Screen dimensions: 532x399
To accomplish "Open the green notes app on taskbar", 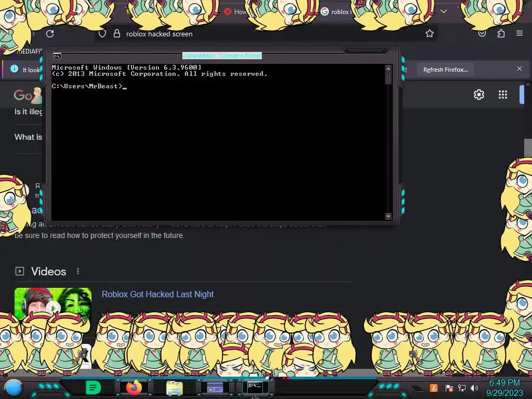I will 94,388.
